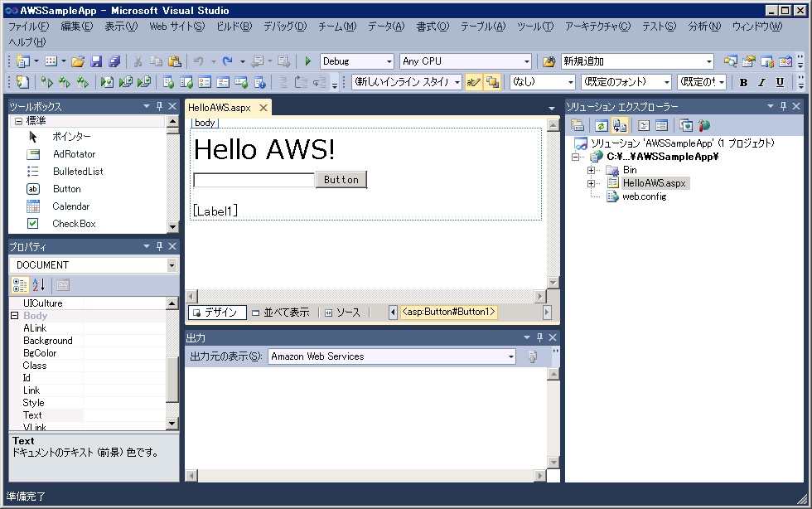Viewport: 812px width, 509px height.
Task: Click the Save All toolbar icon
Action: [x=114, y=61]
